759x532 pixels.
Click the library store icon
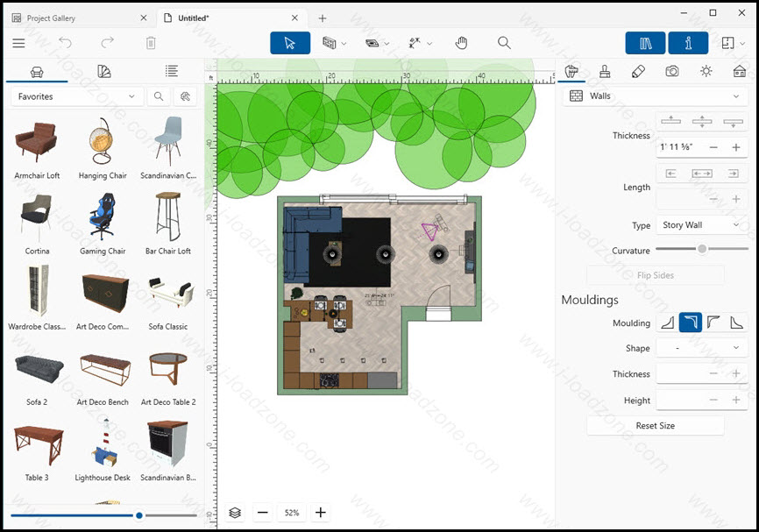click(x=186, y=96)
